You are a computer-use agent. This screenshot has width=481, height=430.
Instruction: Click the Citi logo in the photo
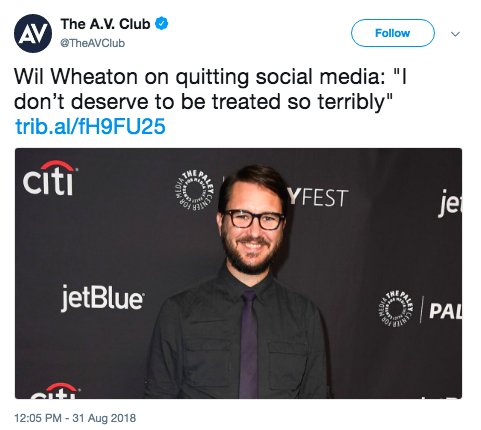tap(49, 178)
